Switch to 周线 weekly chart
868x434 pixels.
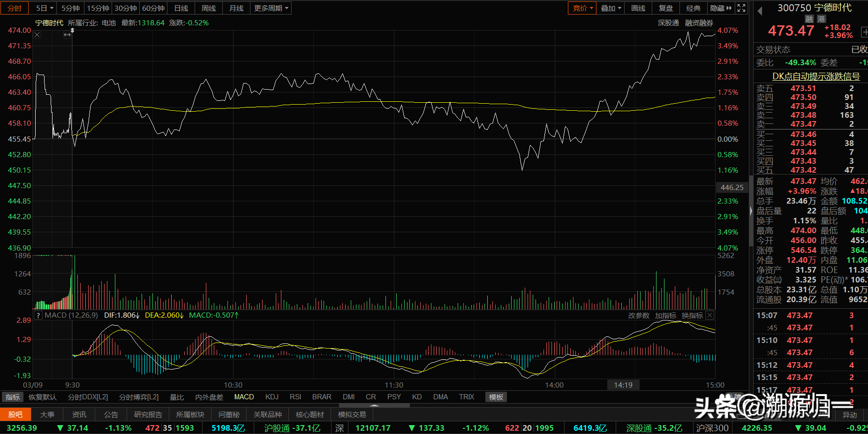(x=209, y=8)
